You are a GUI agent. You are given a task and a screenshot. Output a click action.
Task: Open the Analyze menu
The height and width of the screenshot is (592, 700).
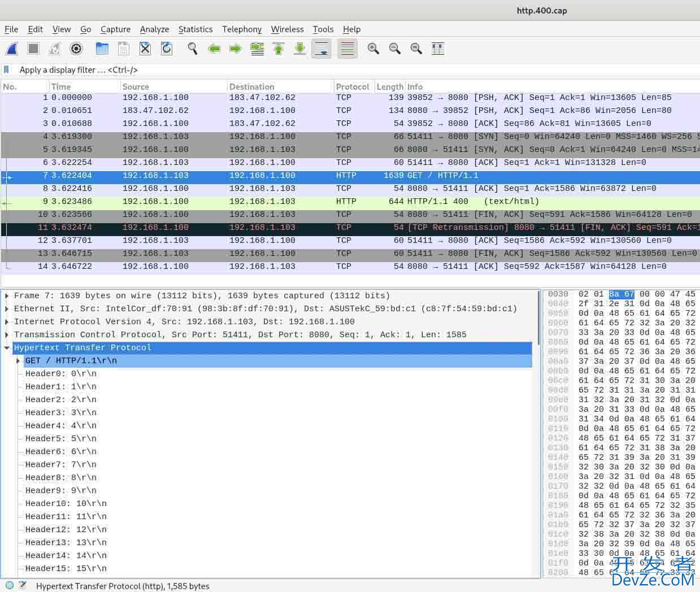pos(154,29)
